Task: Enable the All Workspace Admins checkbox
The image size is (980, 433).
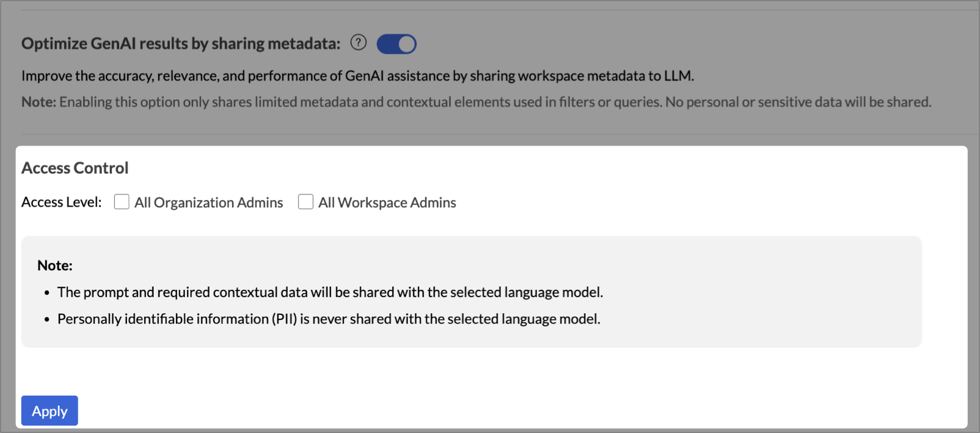Action: point(305,202)
